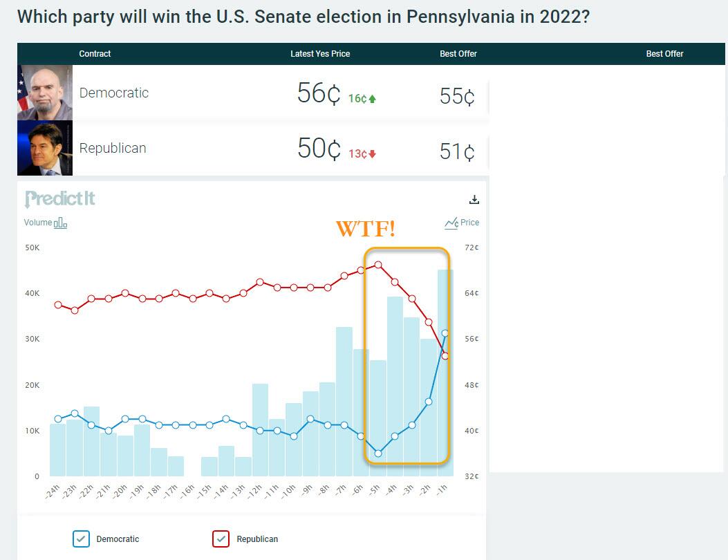Open the Democratic candidate photo
Image resolution: width=728 pixels, height=560 pixels.
(45, 93)
